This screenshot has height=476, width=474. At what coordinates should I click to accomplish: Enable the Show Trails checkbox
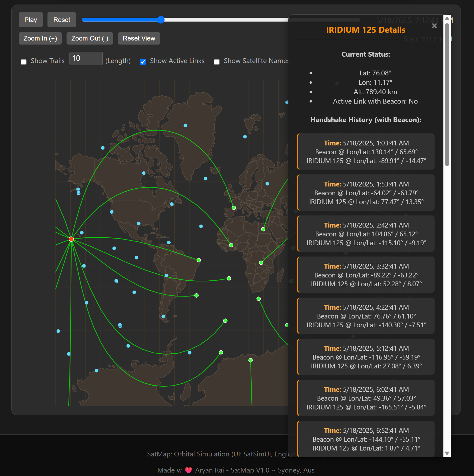click(24, 62)
